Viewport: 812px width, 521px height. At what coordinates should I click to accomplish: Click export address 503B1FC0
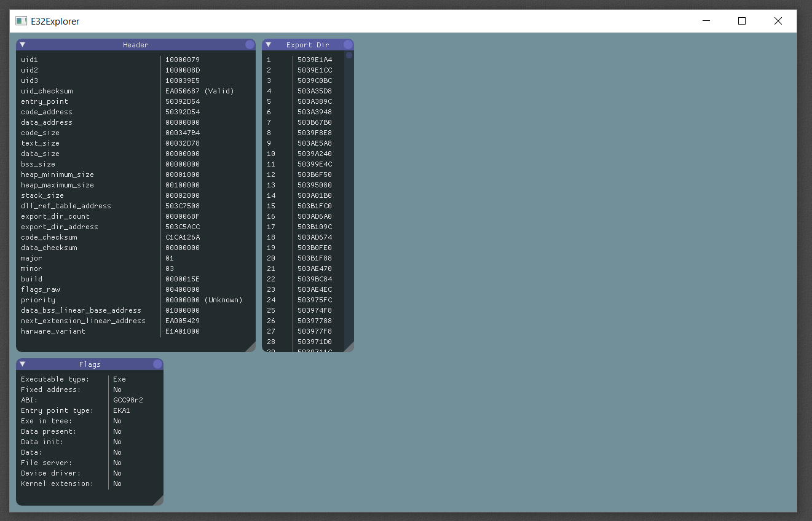click(315, 206)
